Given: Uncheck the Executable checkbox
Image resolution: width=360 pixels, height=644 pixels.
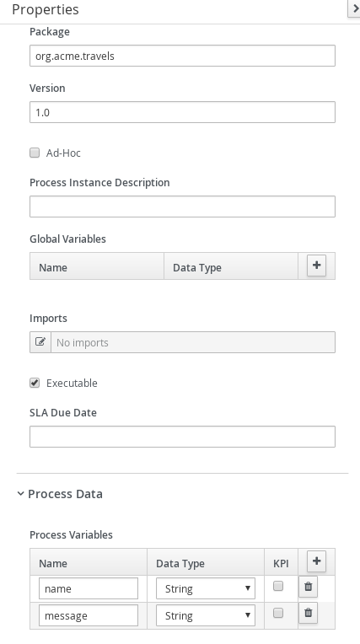Looking at the screenshot, I should [35, 383].
